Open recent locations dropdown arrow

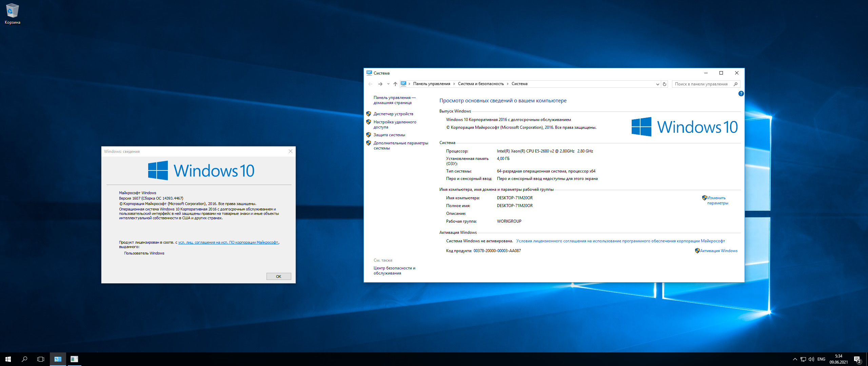pos(388,84)
